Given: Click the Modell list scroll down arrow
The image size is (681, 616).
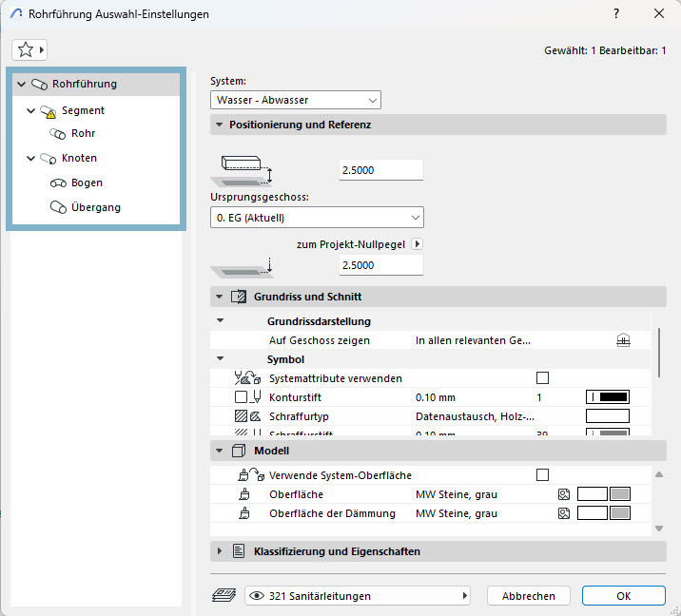Looking at the screenshot, I should (x=659, y=529).
